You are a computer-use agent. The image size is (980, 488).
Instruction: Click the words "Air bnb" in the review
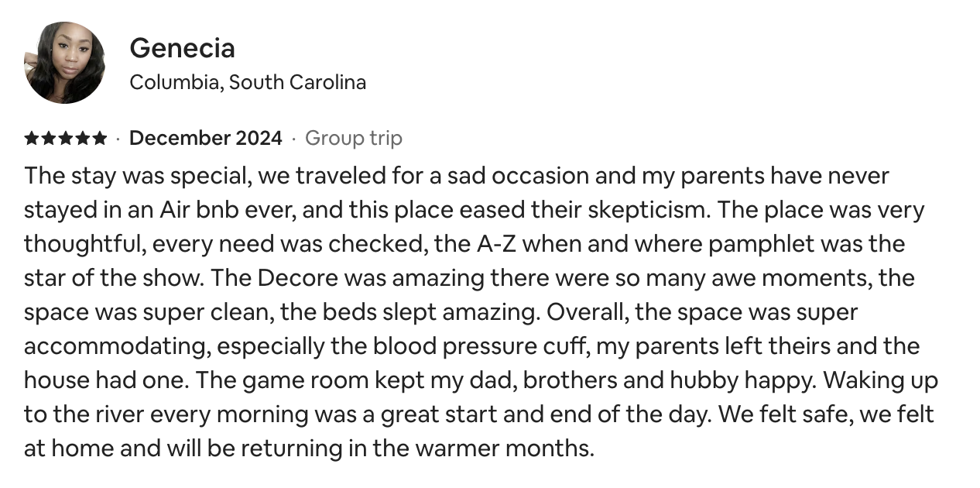[x=194, y=210]
